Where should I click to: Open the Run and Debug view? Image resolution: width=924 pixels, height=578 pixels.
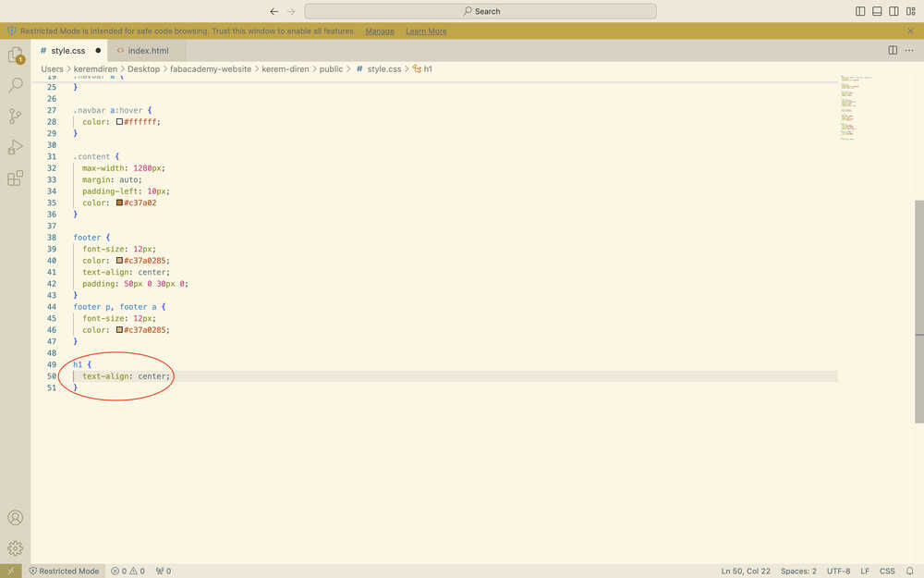[x=16, y=147]
